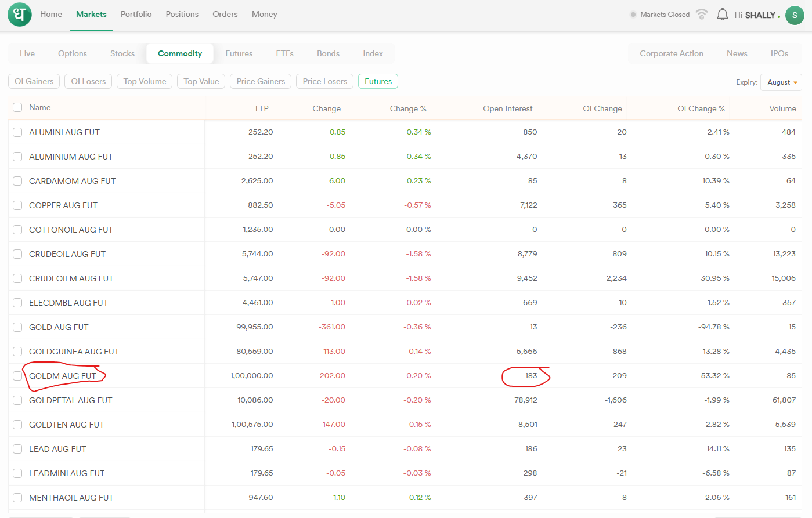Switch to the ETFs tab
The height and width of the screenshot is (518, 812).
(x=284, y=53)
